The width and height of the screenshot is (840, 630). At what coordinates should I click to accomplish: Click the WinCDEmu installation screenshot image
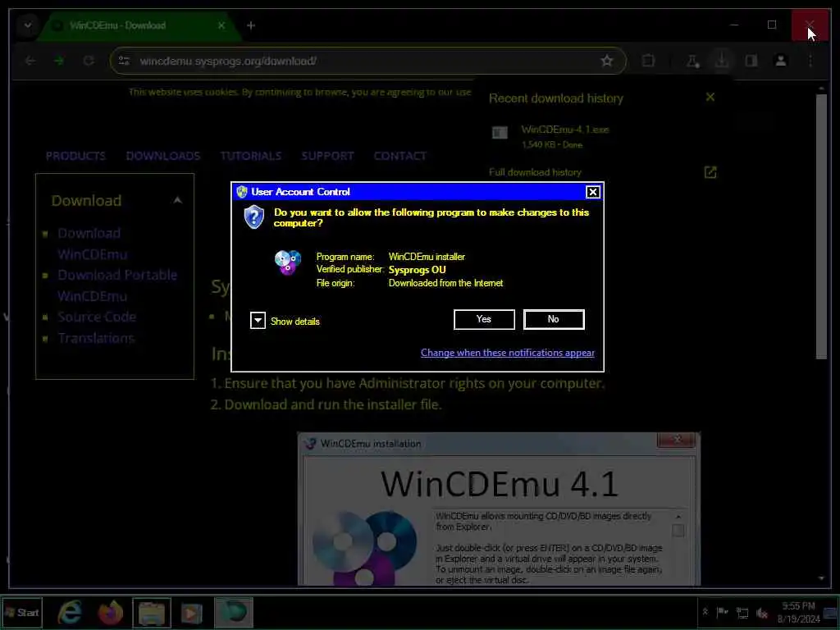coord(499,509)
